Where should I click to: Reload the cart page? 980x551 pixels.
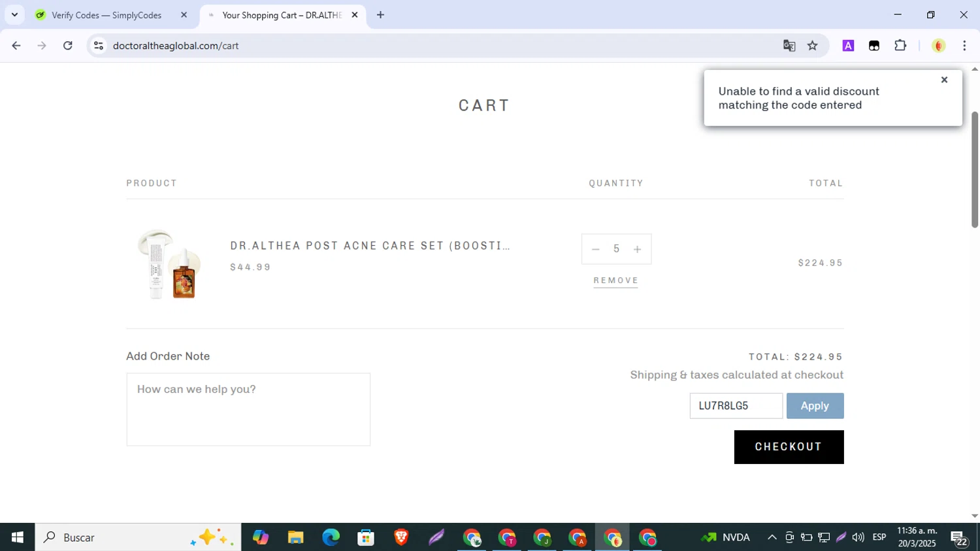point(68,46)
